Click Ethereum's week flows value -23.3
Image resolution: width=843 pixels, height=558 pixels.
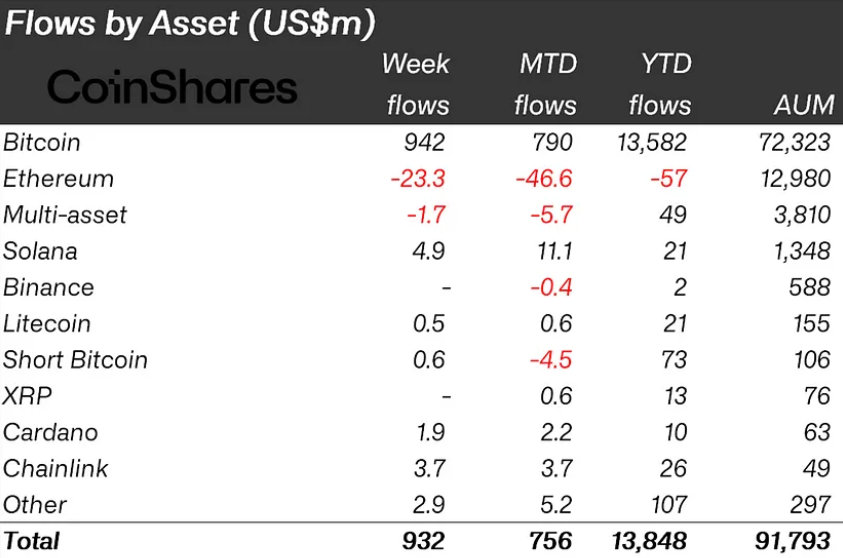coord(418,178)
